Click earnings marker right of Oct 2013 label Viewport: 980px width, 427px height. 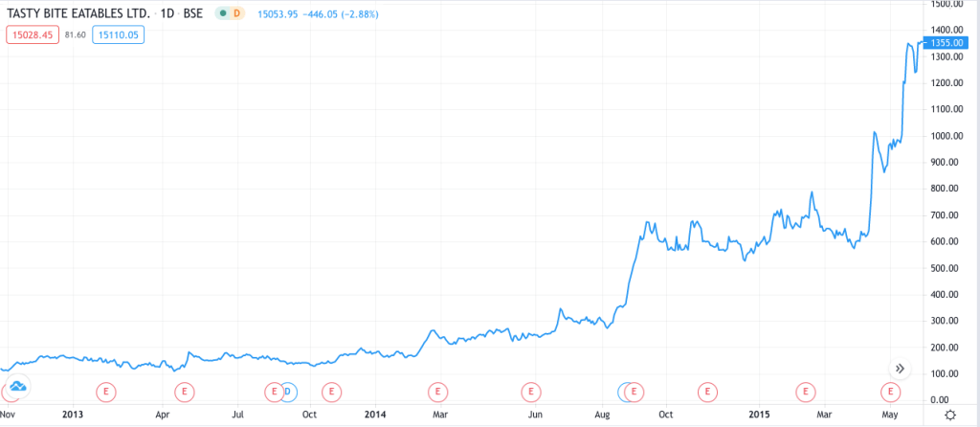tap(331, 391)
